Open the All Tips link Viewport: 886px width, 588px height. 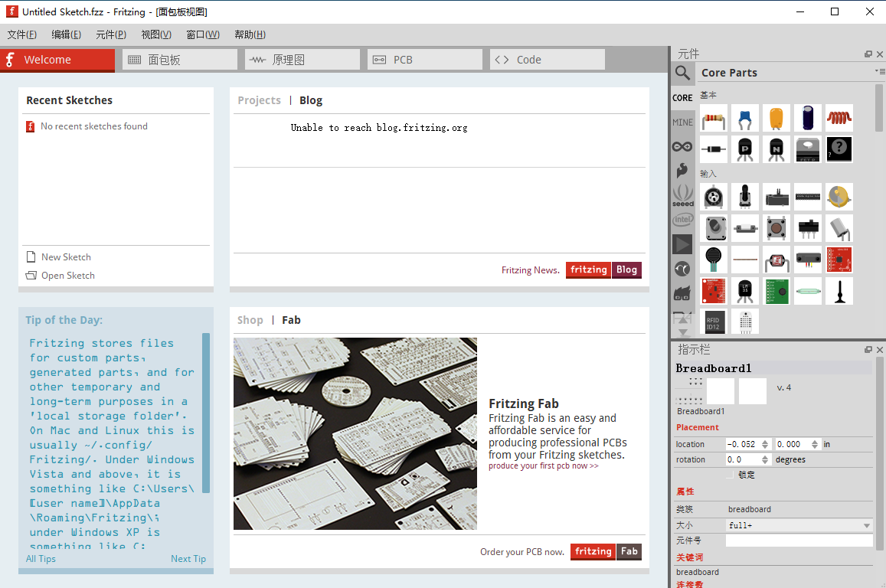point(41,559)
